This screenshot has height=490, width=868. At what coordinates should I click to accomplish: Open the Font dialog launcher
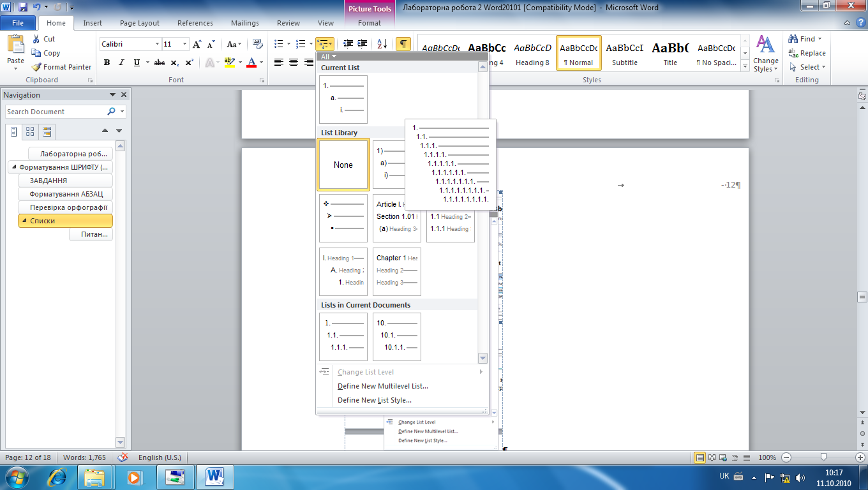click(262, 80)
